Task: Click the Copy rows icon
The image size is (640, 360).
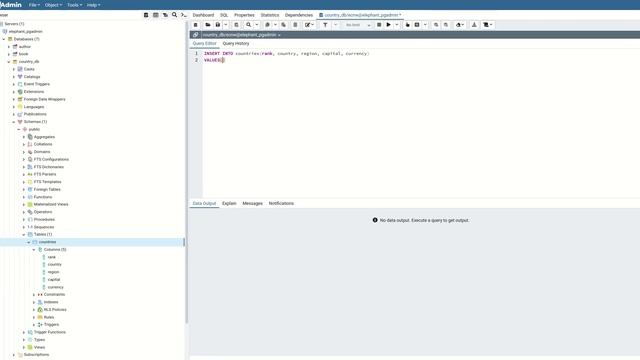Action: coord(267,25)
